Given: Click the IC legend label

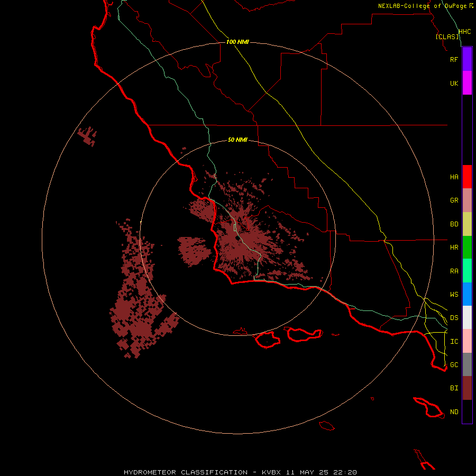Looking at the screenshot, I should [454, 342].
